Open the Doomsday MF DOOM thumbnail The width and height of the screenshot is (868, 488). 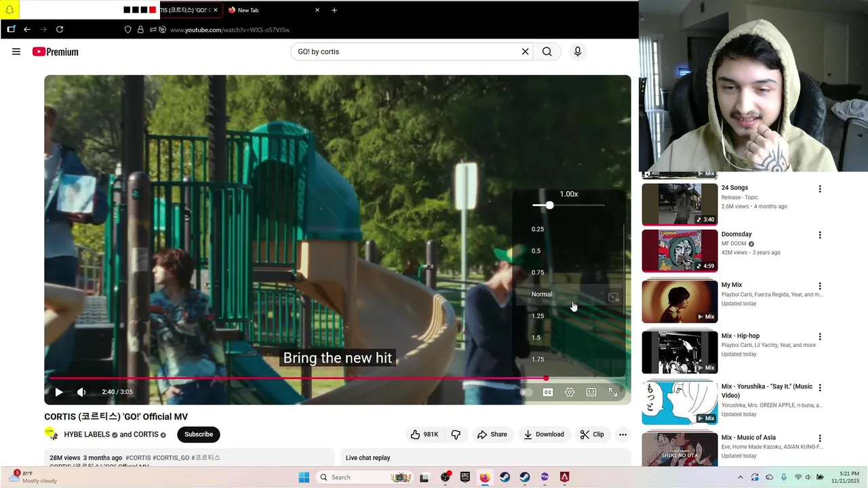pos(679,251)
